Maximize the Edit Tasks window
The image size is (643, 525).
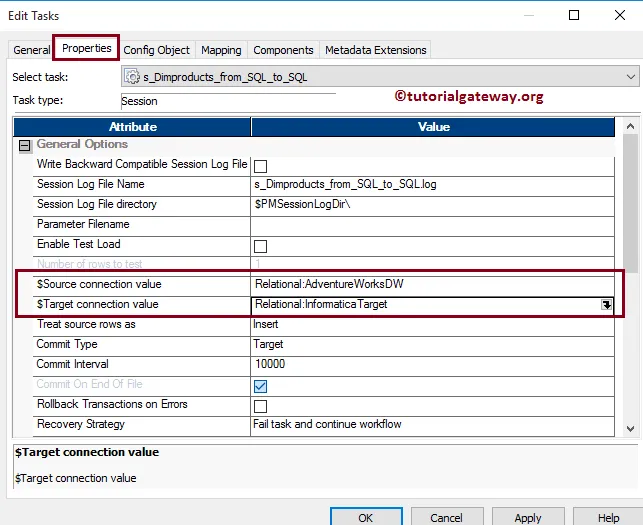point(574,16)
